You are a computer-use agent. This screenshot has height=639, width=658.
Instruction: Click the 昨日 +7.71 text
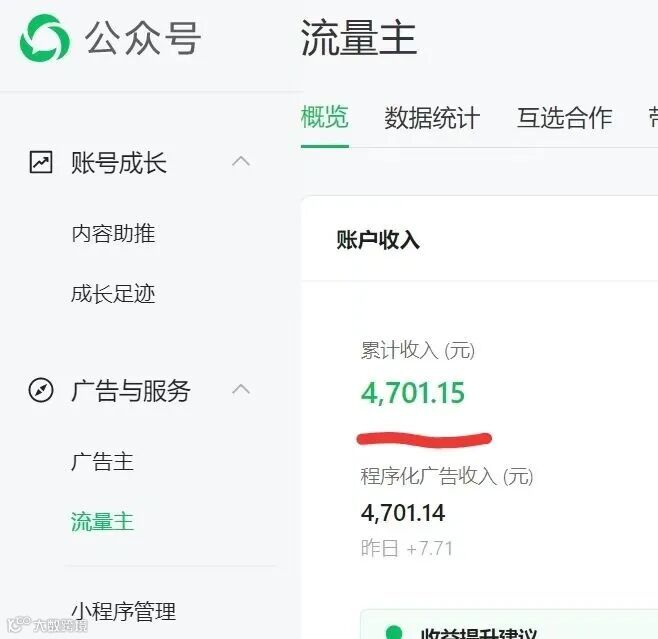pyautogui.click(x=407, y=548)
